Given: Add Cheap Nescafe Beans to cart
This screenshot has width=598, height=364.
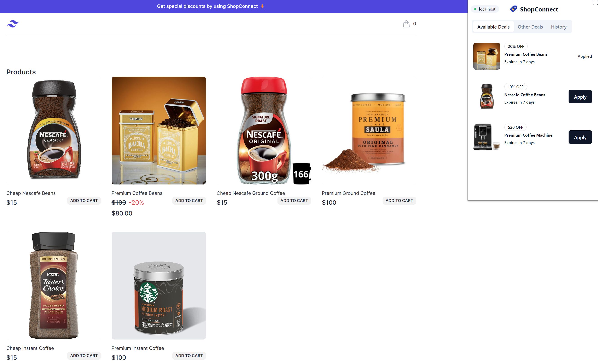Looking at the screenshot, I should pos(84,200).
